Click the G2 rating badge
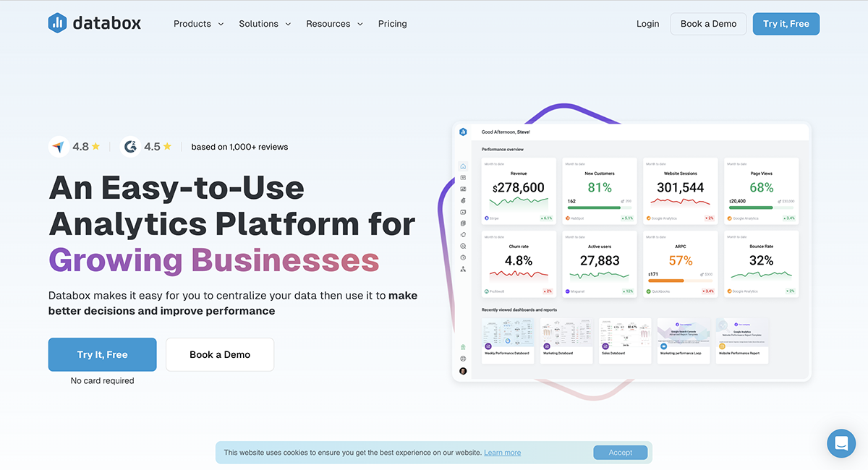This screenshot has height=470, width=868. tap(130, 147)
